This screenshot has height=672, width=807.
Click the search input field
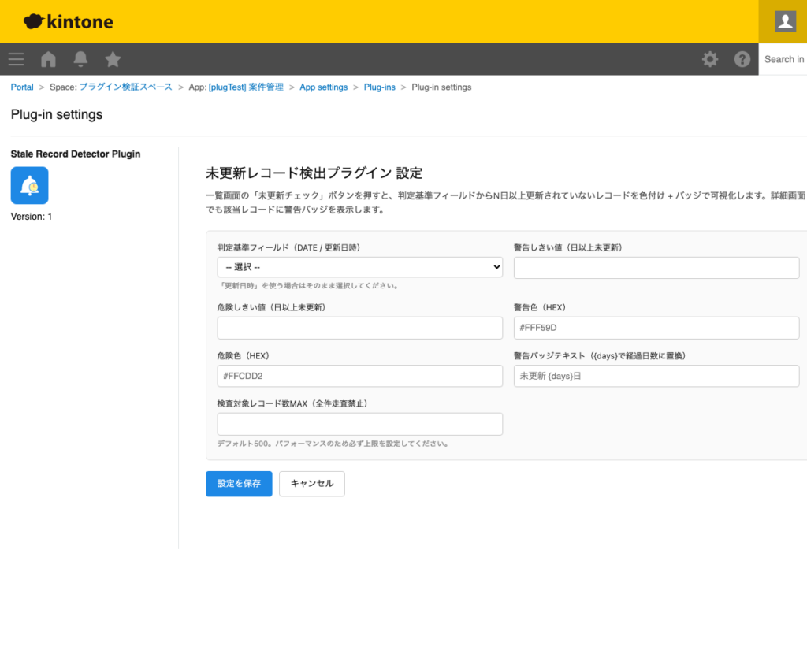784,59
